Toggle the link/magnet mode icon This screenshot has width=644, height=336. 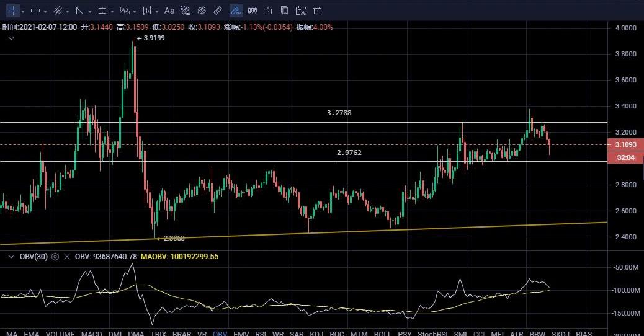(201, 11)
